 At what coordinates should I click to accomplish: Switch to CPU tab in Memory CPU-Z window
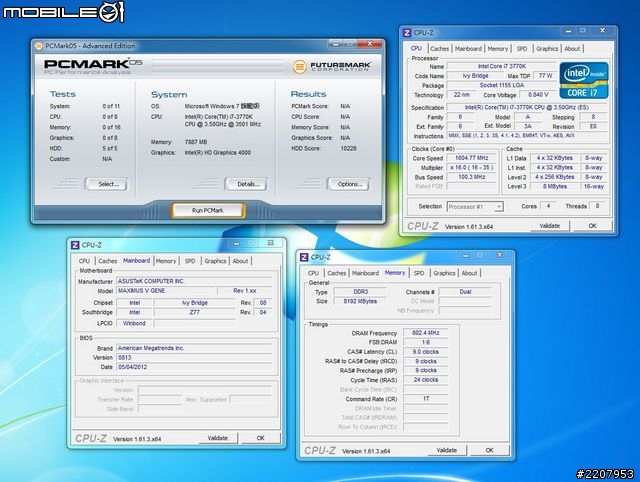(313, 273)
